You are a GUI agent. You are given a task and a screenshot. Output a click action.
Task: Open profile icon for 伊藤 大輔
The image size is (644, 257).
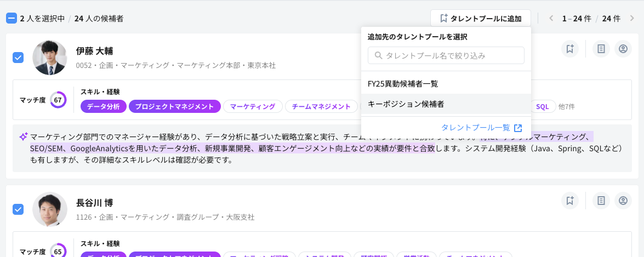[623, 49]
